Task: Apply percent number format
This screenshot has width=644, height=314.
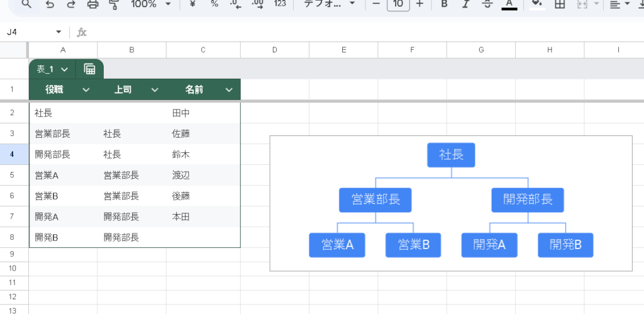Action: coord(214,4)
